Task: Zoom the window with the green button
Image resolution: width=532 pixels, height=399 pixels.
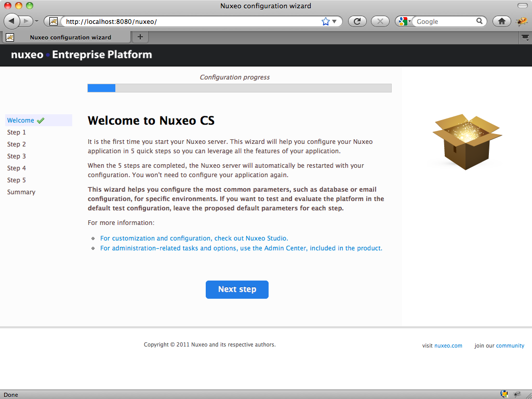Action: tap(30, 6)
